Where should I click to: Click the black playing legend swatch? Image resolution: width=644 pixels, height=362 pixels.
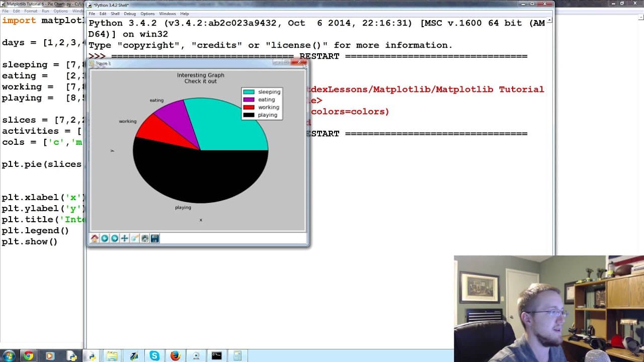pos(249,115)
